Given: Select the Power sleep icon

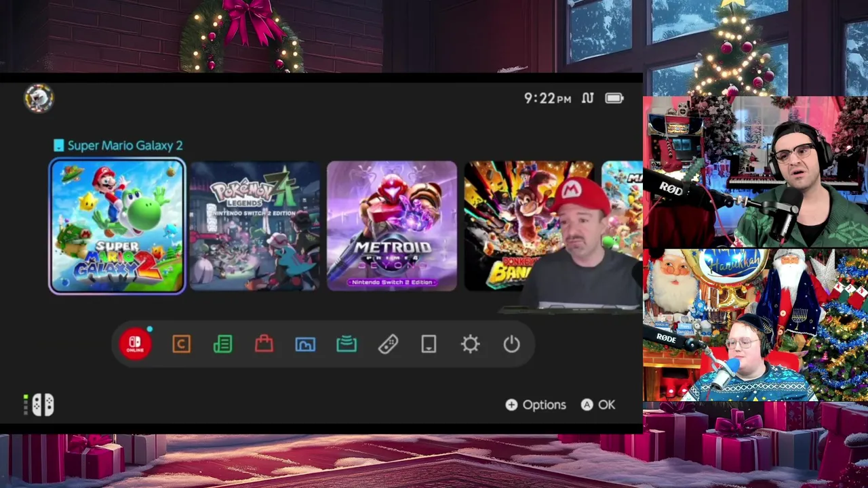Looking at the screenshot, I should point(511,344).
